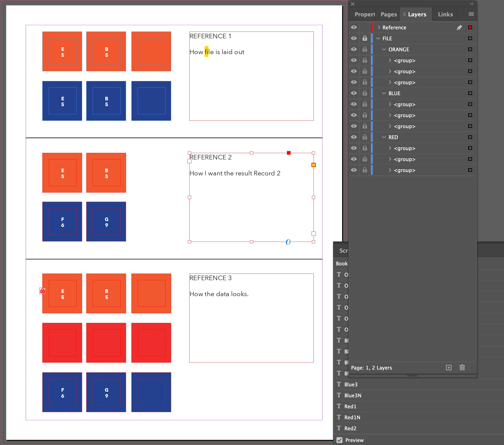Screen dimensions: 504x445
Task: Click the Delete Selected Layers trash icon
Action: click(x=462, y=367)
